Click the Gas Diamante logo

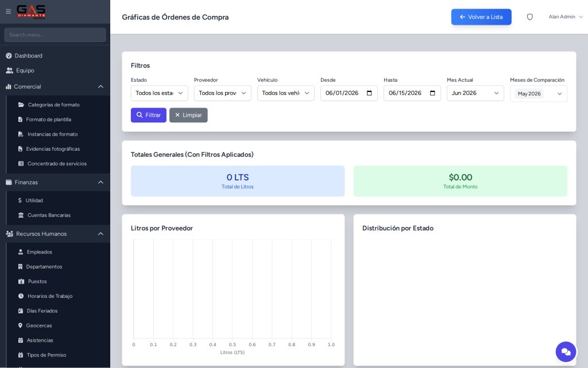(31, 11)
